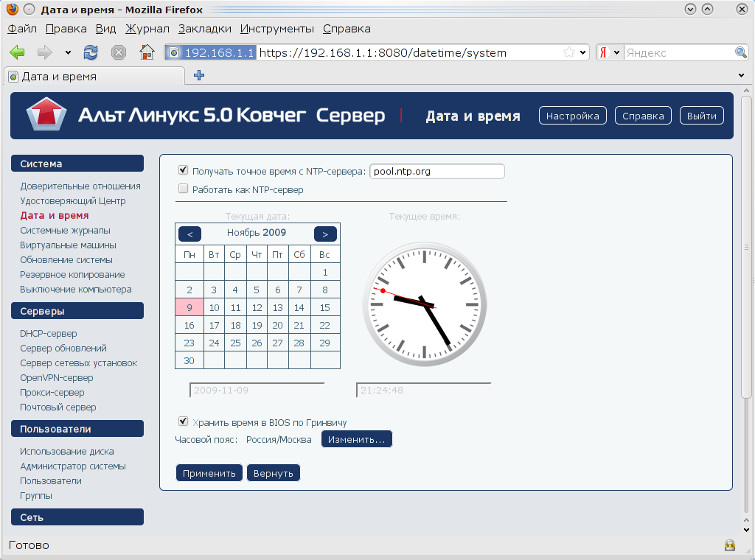Click the Вернуть button
755x560 pixels.
click(273, 473)
